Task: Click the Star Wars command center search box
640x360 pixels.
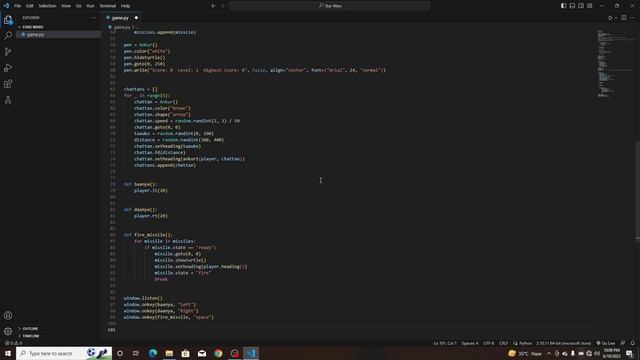Action: pos(330,6)
